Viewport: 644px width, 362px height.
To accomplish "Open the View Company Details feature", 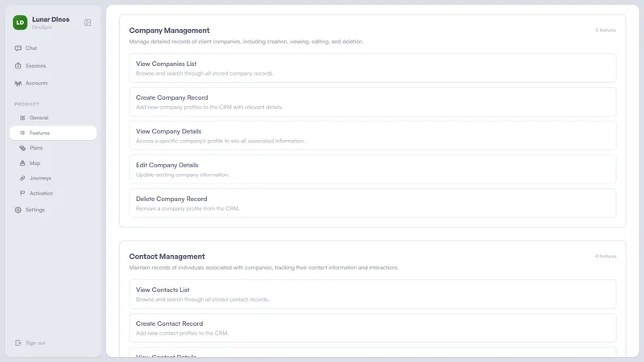I will [373, 136].
